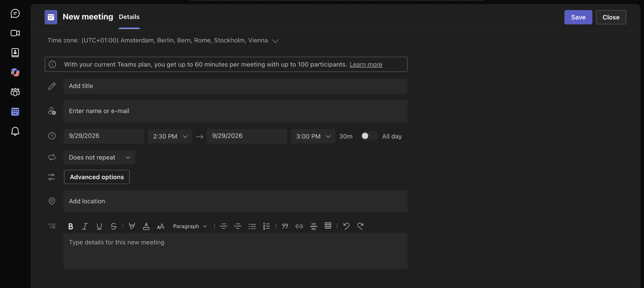
Task: Expand the time zone selector
Action: pos(275,41)
